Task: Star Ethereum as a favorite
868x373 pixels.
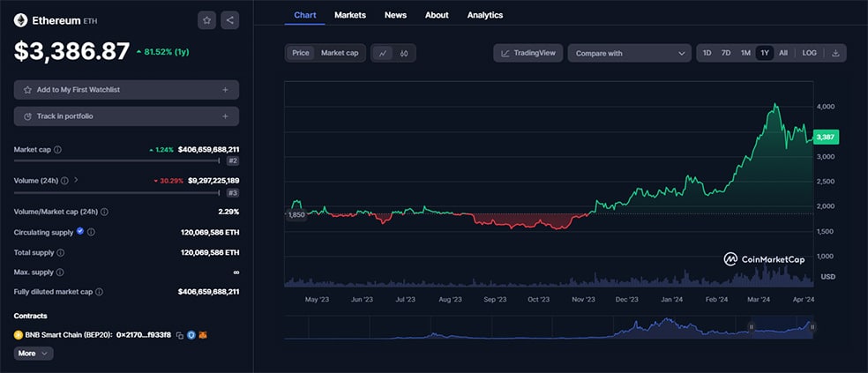Action: coord(206,20)
